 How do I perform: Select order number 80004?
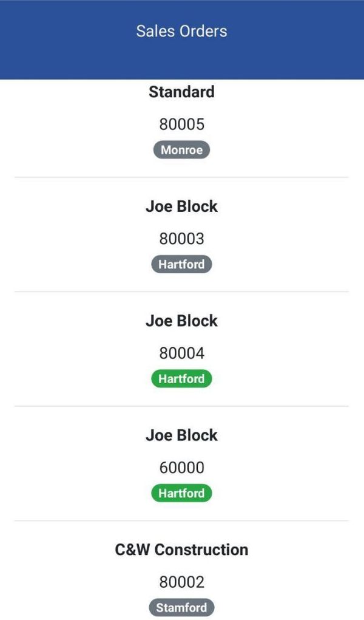tap(181, 353)
